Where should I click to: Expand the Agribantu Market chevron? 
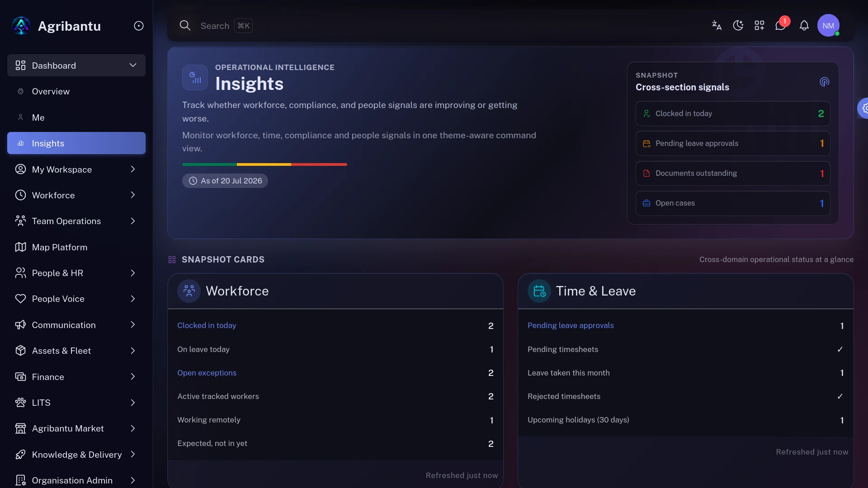click(x=133, y=428)
